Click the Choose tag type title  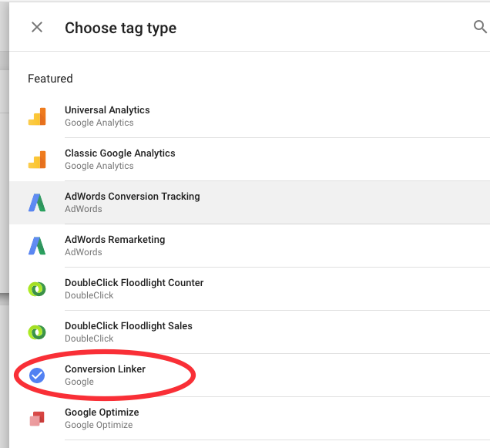121,29
